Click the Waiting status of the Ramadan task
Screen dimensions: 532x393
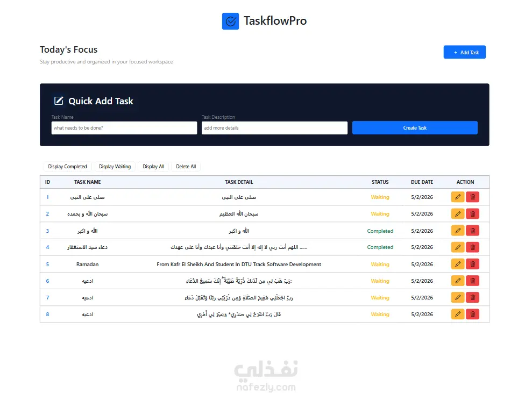pos(380,264)
